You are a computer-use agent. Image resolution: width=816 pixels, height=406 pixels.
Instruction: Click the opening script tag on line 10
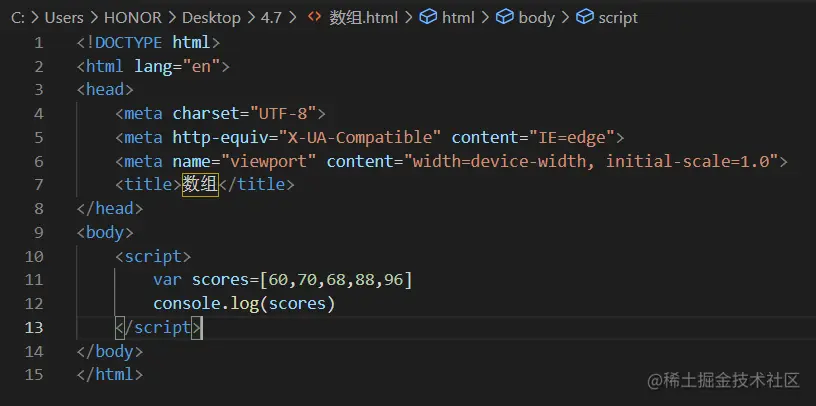pyautogui.click(x=153, y=256)
